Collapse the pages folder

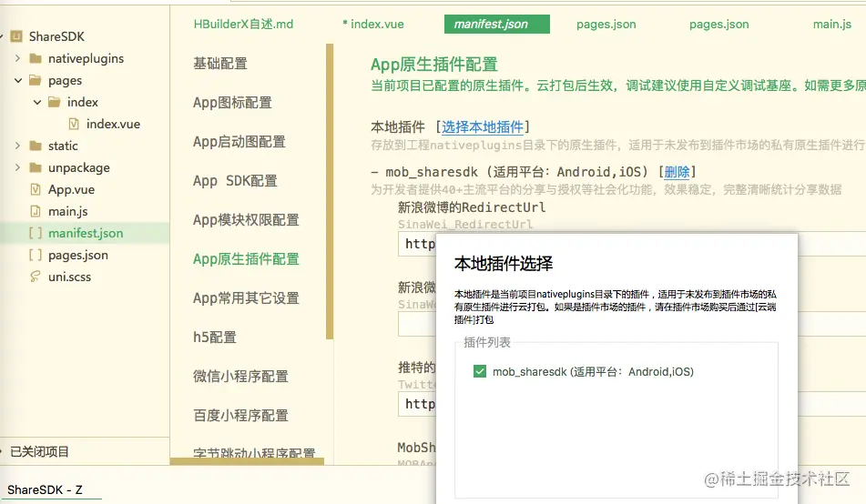coord(17,81)
